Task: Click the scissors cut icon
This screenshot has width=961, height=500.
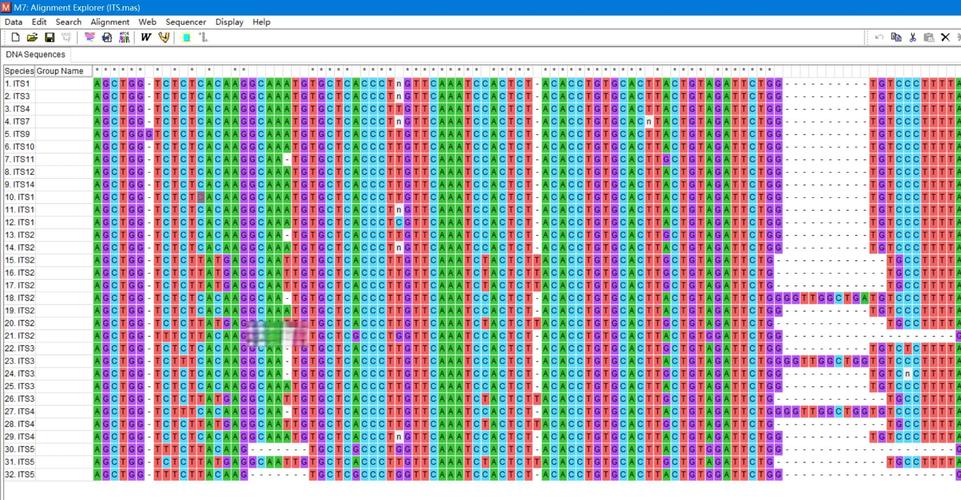Action: 912,37
